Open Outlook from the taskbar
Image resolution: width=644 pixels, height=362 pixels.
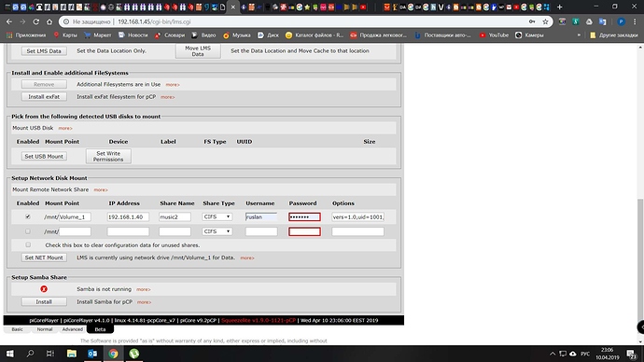(92, 354)
